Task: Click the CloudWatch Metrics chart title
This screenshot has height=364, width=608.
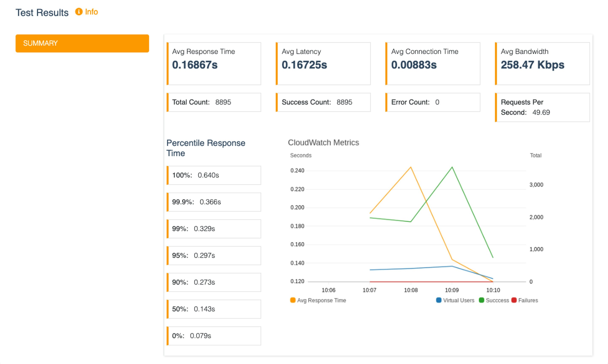Action: point(323,142)
